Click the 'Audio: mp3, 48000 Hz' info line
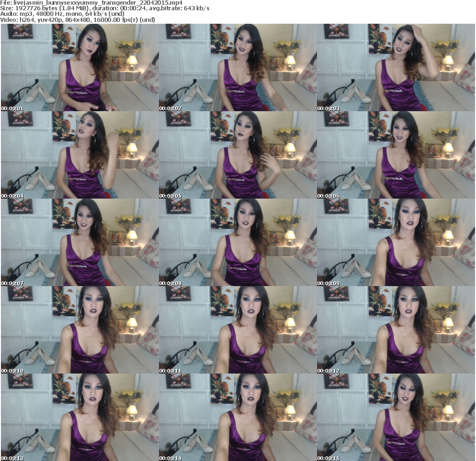Screen dimensions: 476x461 (62, 14)
